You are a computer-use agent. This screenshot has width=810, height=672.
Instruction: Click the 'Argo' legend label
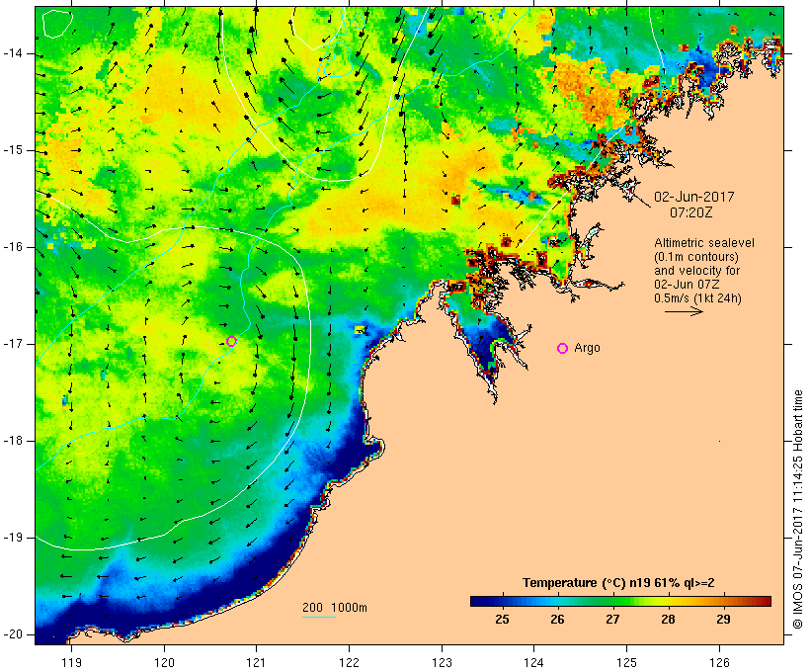coord(588,348)
